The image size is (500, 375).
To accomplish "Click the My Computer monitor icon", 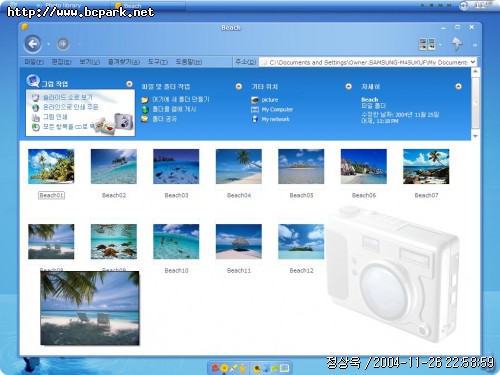I will click(255, 109).
